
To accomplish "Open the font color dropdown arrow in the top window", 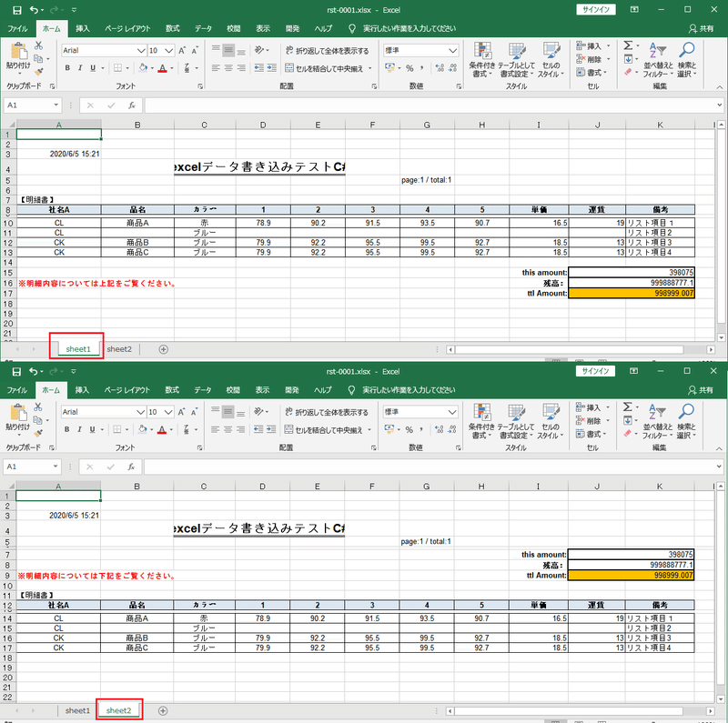I will (x=172, y=68).
